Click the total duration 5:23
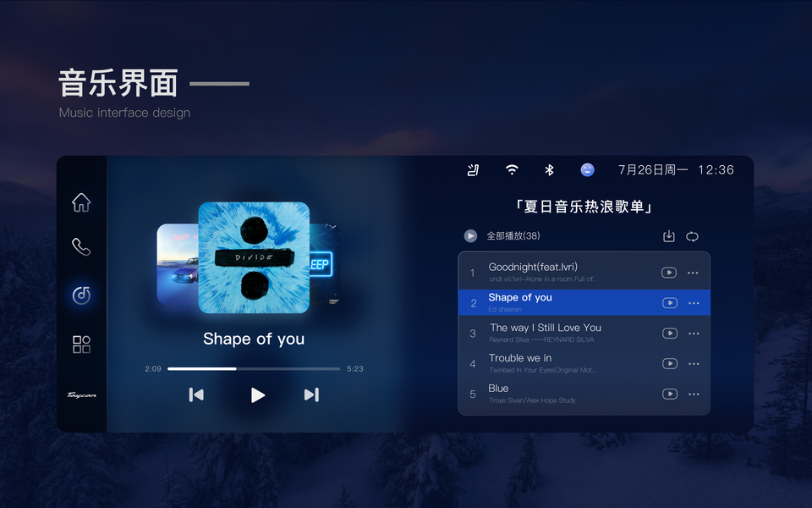The height and width of the screenshot is (508, 812). click(x=355, y=369)
